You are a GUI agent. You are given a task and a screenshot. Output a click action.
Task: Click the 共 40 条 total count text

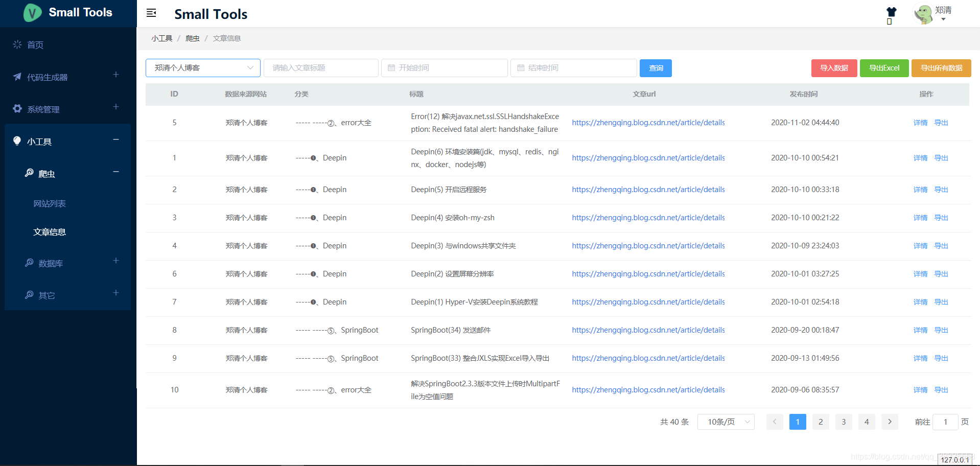coord(674,422)
